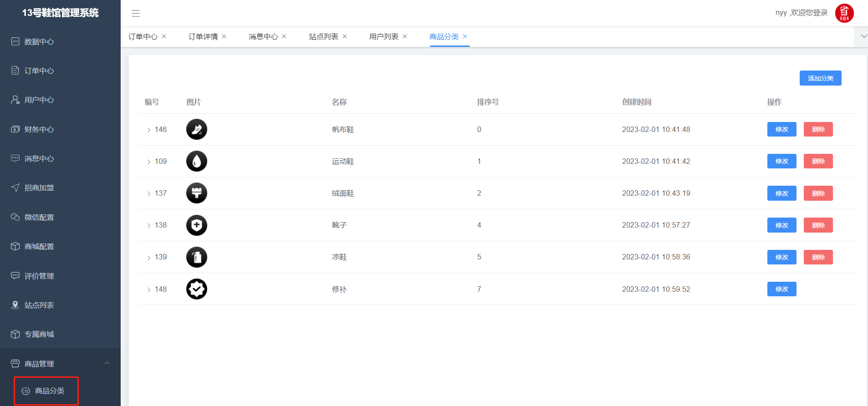Screen dimensions: 868x406
Task: Edit the 运动鞋 category with 修改
Action: 781,161
